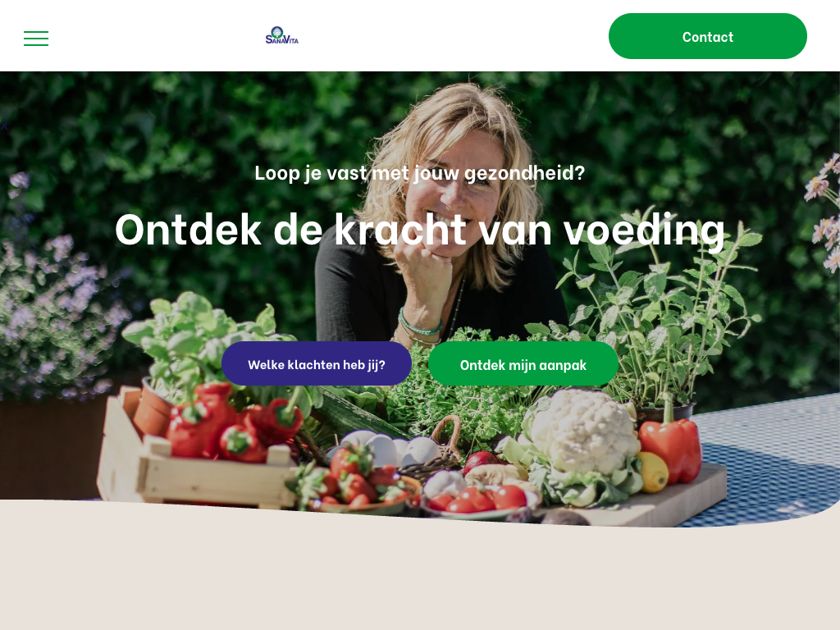
Task: Click the 'Ontdek de kracht van voeding' headline
Action: [419, 230]
